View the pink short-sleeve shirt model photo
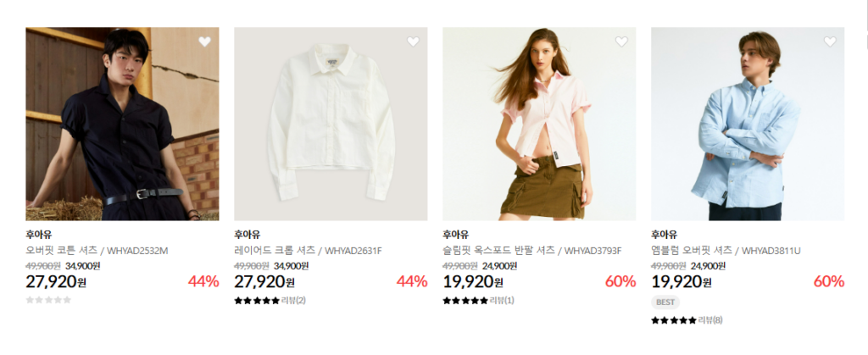 pyautogui.click(x=539, y=124)
